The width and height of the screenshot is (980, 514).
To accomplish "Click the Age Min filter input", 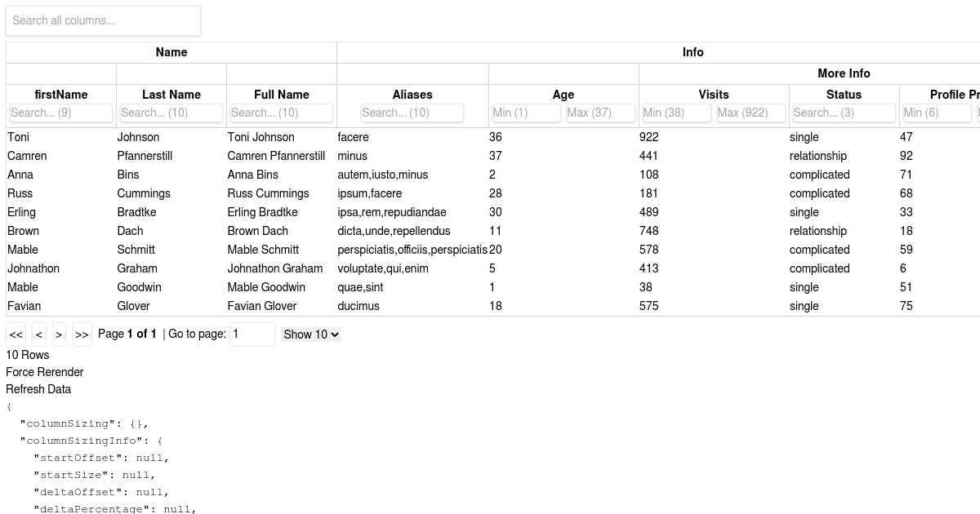I will 526,113.
